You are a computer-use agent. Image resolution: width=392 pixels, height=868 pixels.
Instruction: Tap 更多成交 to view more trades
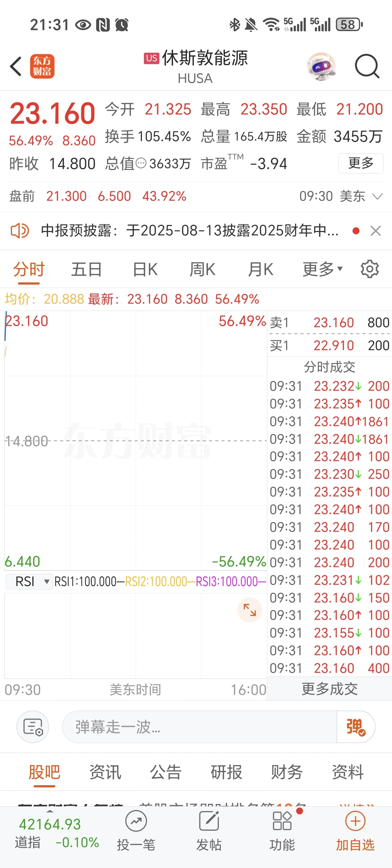click(x=329, y=689)
